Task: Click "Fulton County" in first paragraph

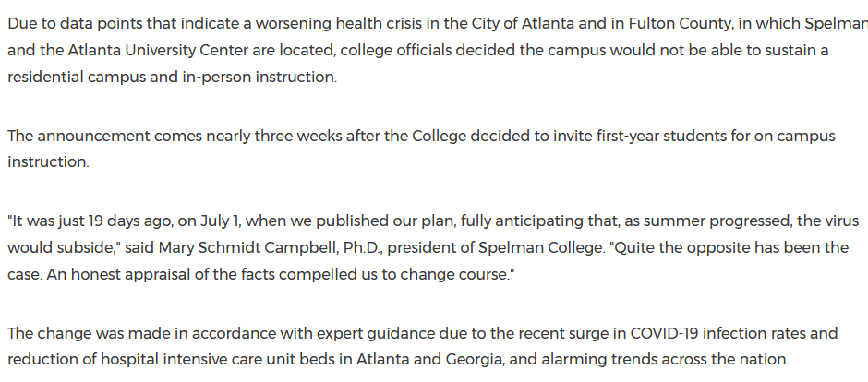Action: pyautogui.click(x=637, y=21)
